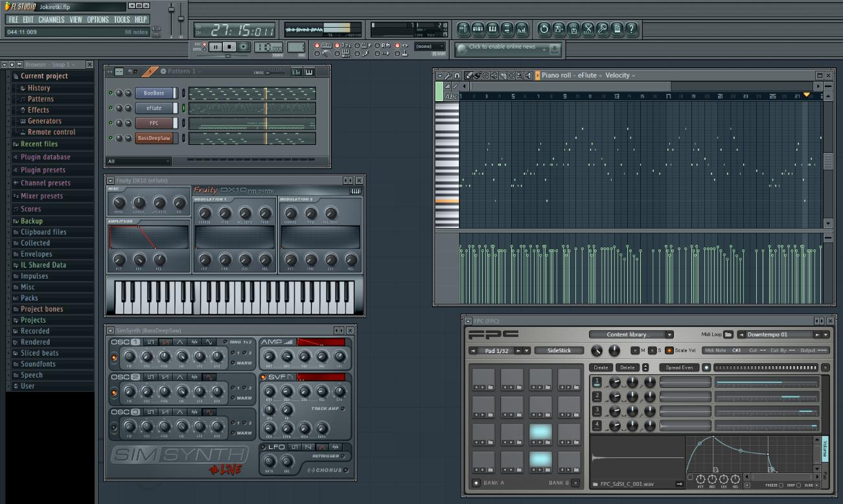Click the keyboard icon in Fruity DX10 header
This screenshot has height=504, width=843.
[355, 190]
